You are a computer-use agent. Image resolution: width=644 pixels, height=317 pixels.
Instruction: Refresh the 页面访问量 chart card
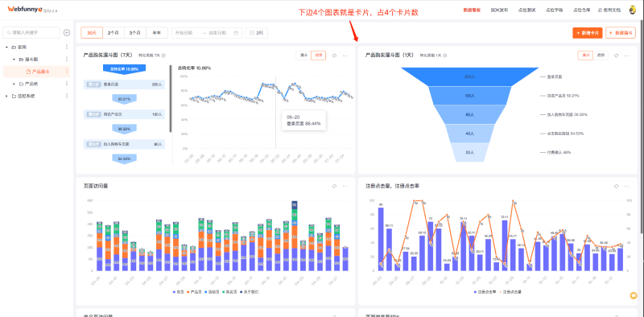tap(334, 186)
